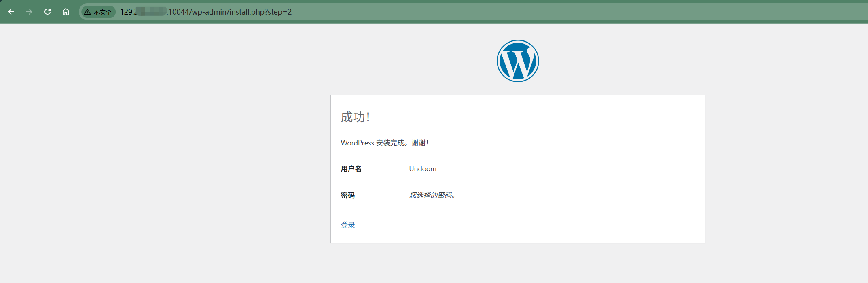Select the username value Undoom
Viewport: 868px width, 283px height.
(x=423, y=169)
